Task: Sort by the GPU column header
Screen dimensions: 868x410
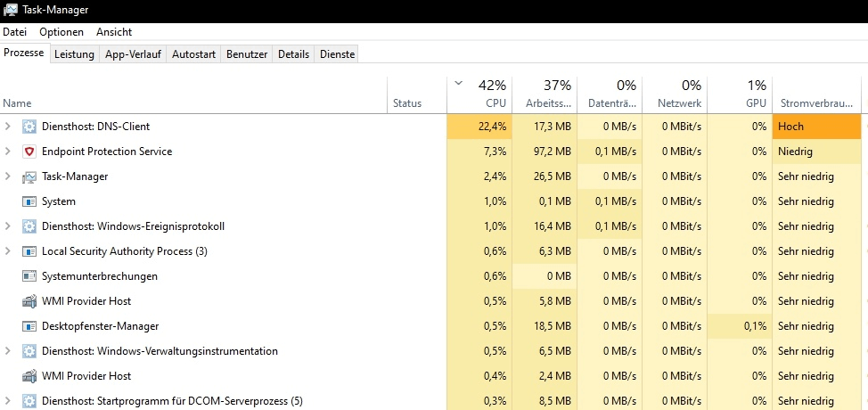Action: coord(740,94)
